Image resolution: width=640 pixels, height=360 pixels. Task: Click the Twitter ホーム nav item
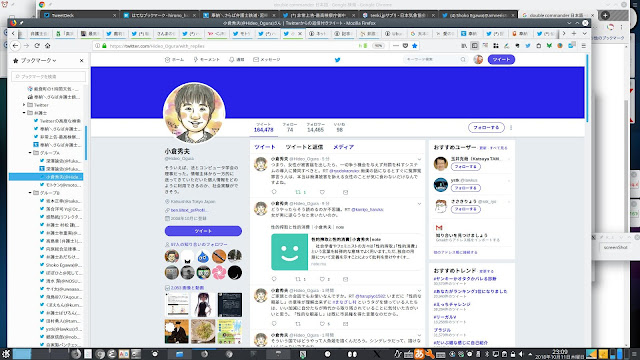click(x=174, y=60)
